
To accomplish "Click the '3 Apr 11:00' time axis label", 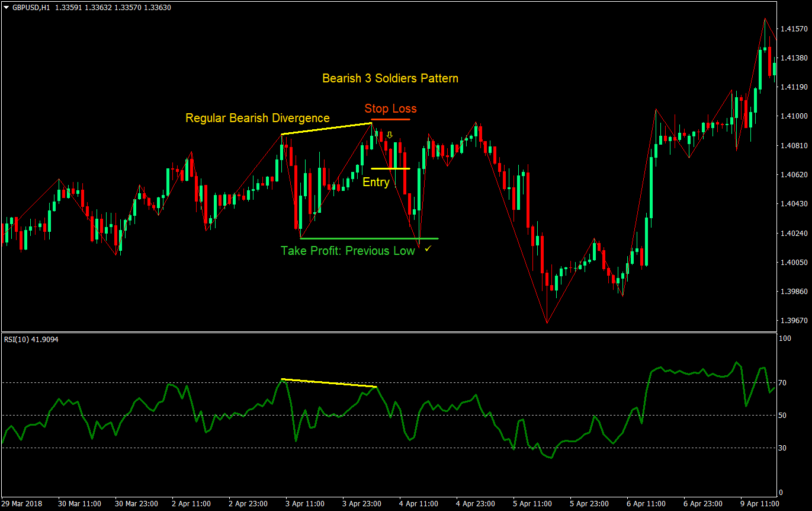I will (x=306, y=504).
